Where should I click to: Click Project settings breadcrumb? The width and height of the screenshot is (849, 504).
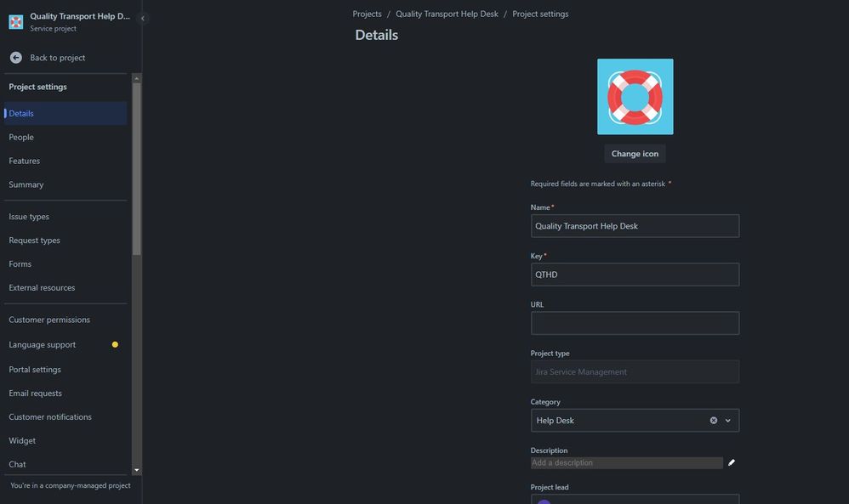tap(540, 14)
